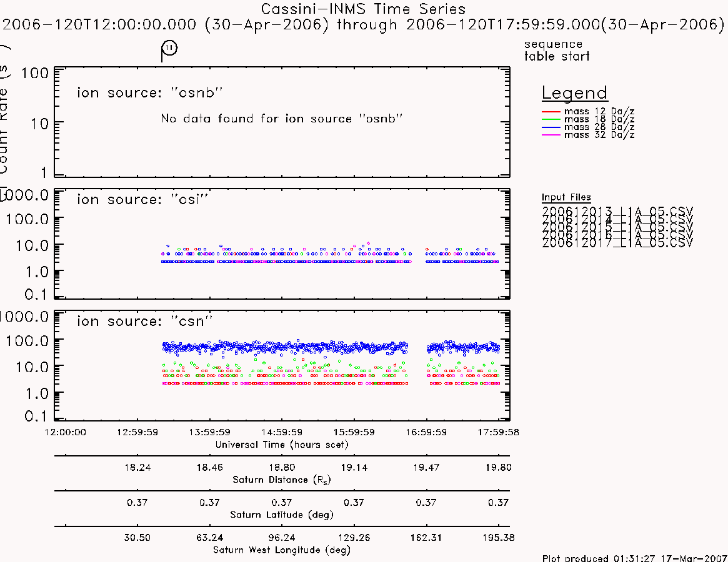728x562 pixels.
Task: Click the circled 11 sequence marker
Action: [x=169, y=48]
